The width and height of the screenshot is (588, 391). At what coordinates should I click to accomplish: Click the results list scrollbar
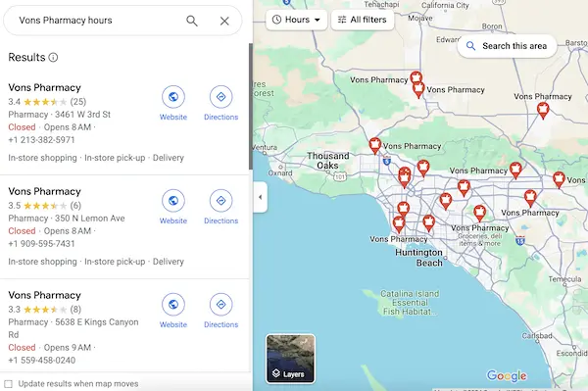(251, 107)
